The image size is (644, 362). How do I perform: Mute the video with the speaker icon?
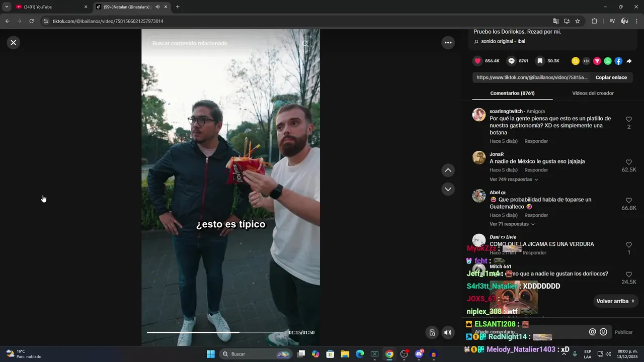click(x=448, y=332)
